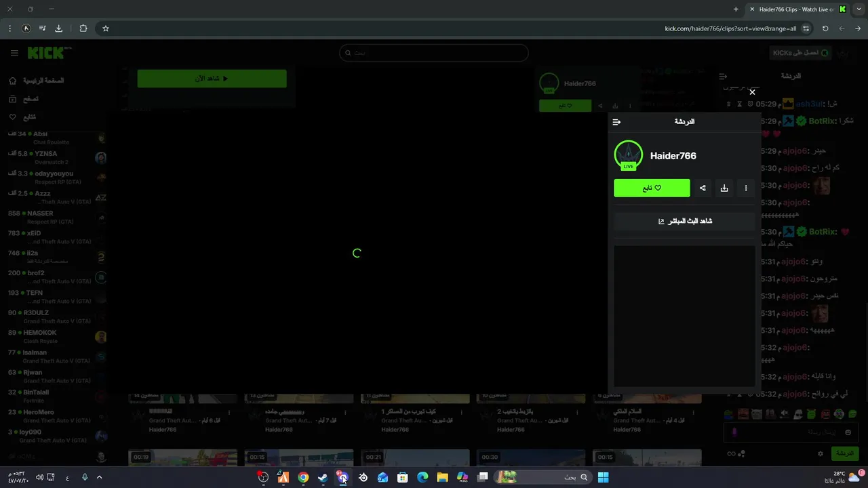The width and height of the screenshot is (868, 488).
Task: Close the clip overlay with the X
Action: (x=752, y=92)
